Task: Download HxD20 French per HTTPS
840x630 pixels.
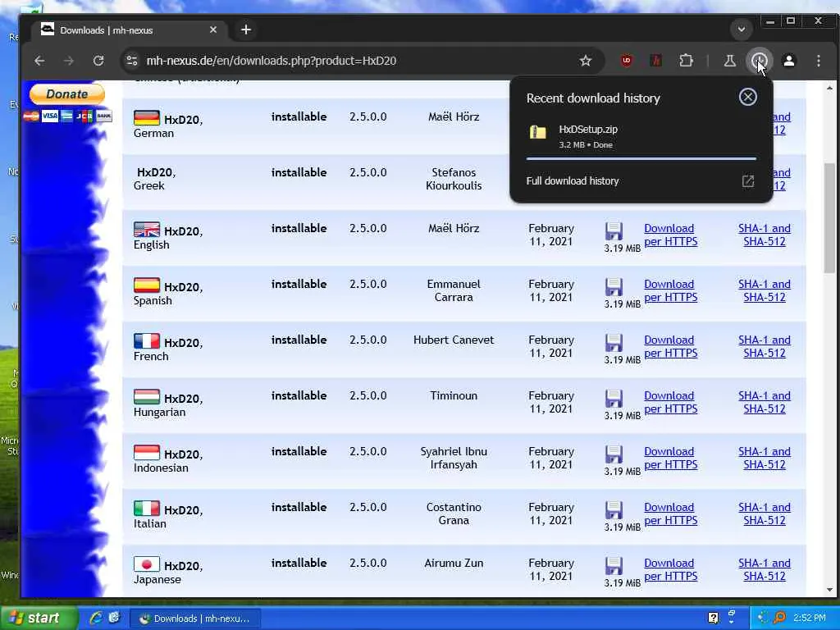Action: point(671,347)
